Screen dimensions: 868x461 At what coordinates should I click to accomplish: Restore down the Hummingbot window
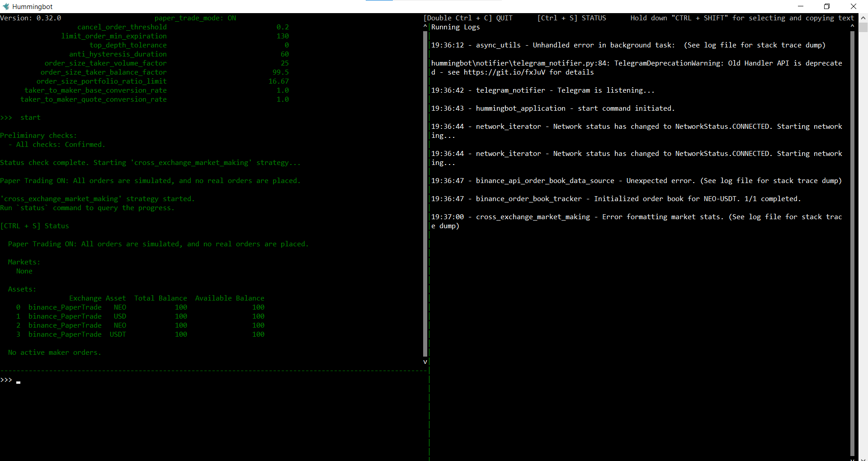click(x=827, y=6)
